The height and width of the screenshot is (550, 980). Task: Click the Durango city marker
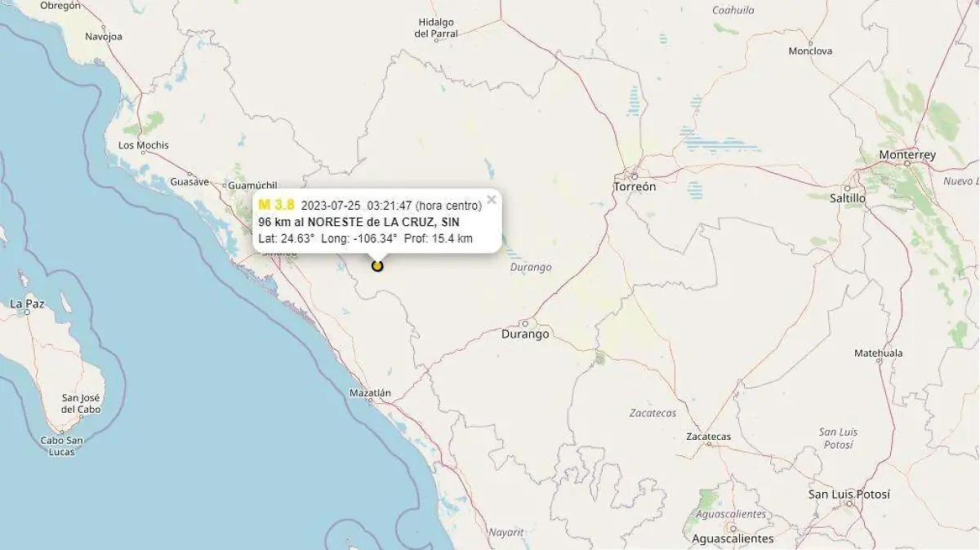(525, 322)
